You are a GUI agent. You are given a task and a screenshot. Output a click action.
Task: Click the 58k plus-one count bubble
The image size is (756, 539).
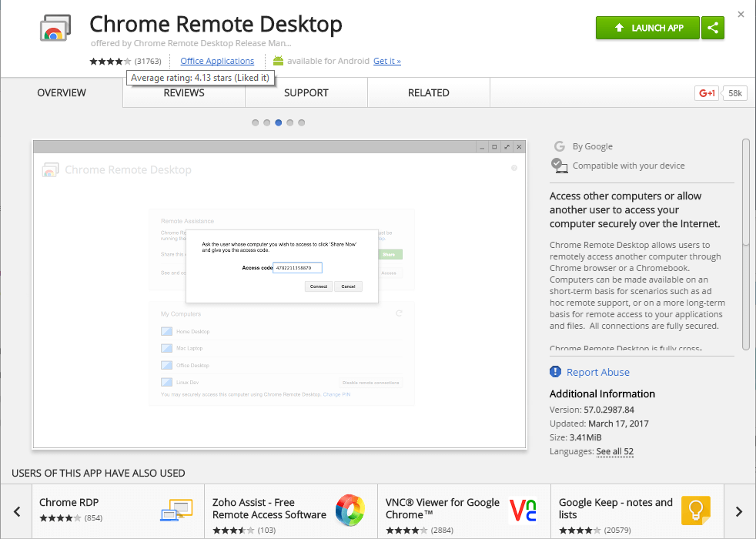click(x=734, y=93)
